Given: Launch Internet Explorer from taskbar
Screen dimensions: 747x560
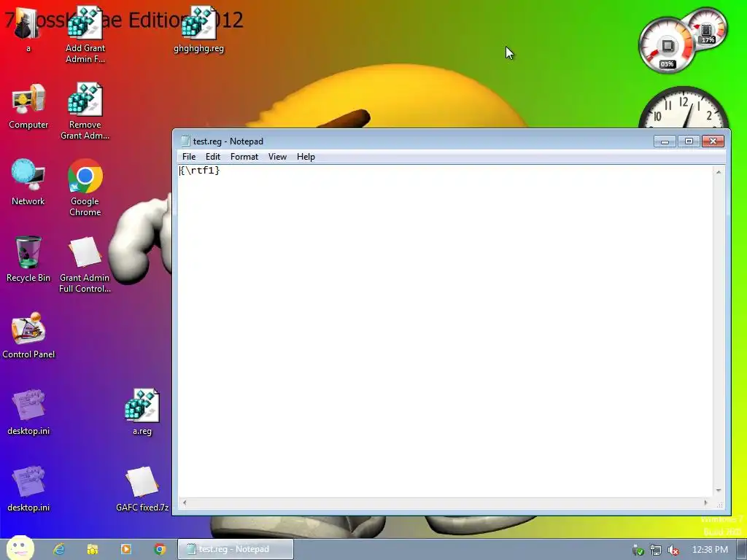Looking at the screenshot, I should tap(59, 550).
